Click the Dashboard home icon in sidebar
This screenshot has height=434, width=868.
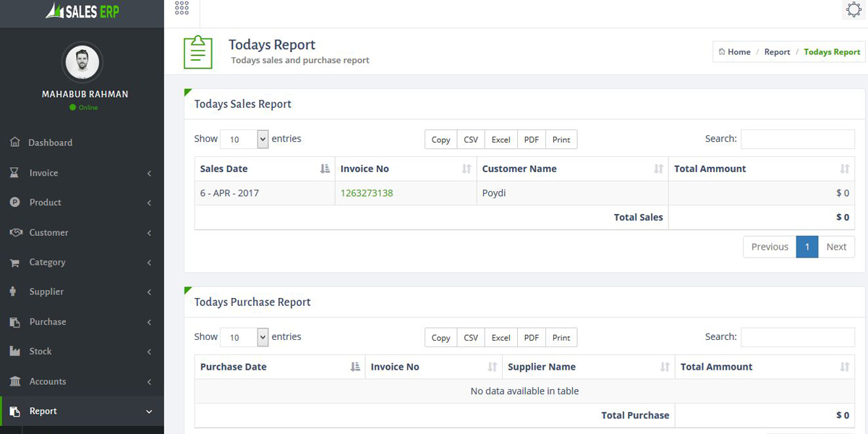pos(14,142)
